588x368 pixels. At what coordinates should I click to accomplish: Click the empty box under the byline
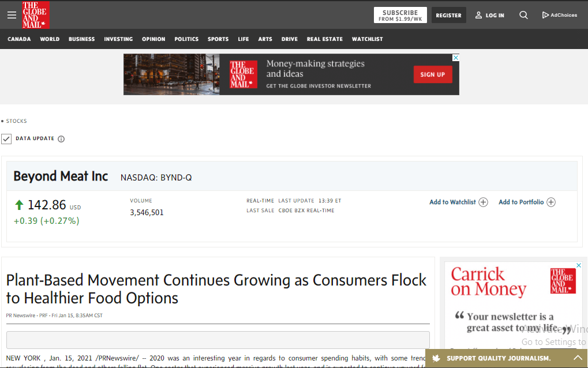coord(218,340)
